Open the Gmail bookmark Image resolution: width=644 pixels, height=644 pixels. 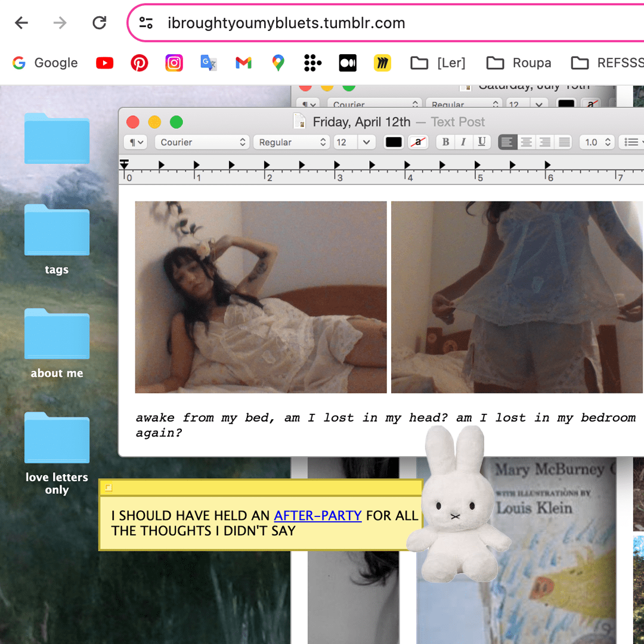pyautogui.click(x=243, y=63)
